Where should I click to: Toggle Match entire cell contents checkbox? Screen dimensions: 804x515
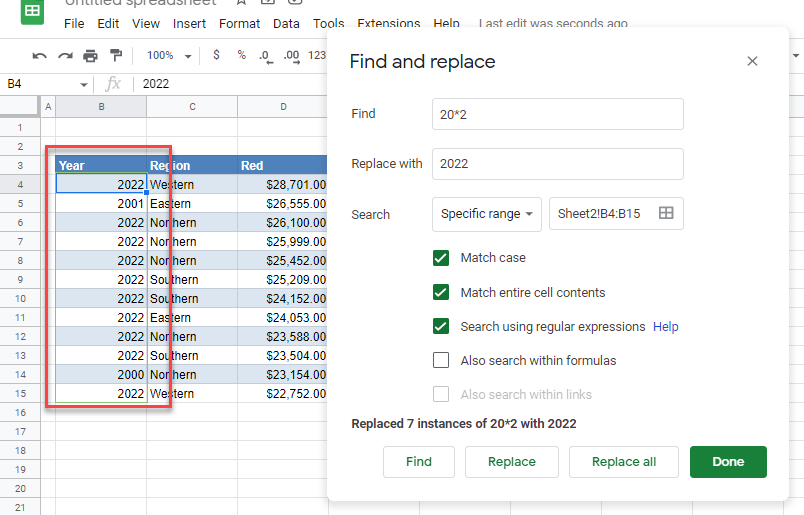tap(441, 293)
